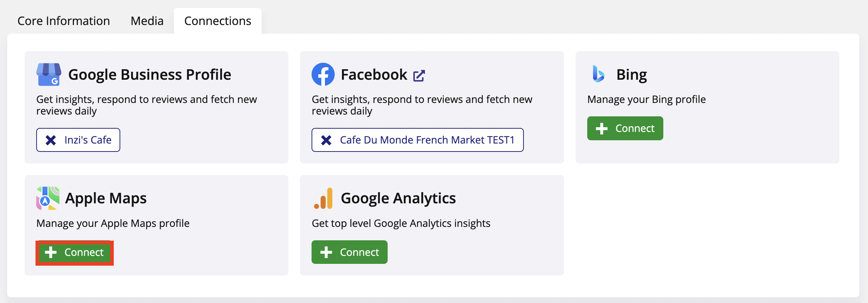Click the X icon beside Cafe Du Monde
This screenshot has height=303, width=868.
(x=326, y=140)
